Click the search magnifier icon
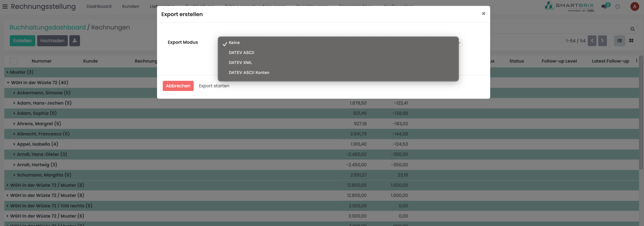 click(x=632, y=29)
